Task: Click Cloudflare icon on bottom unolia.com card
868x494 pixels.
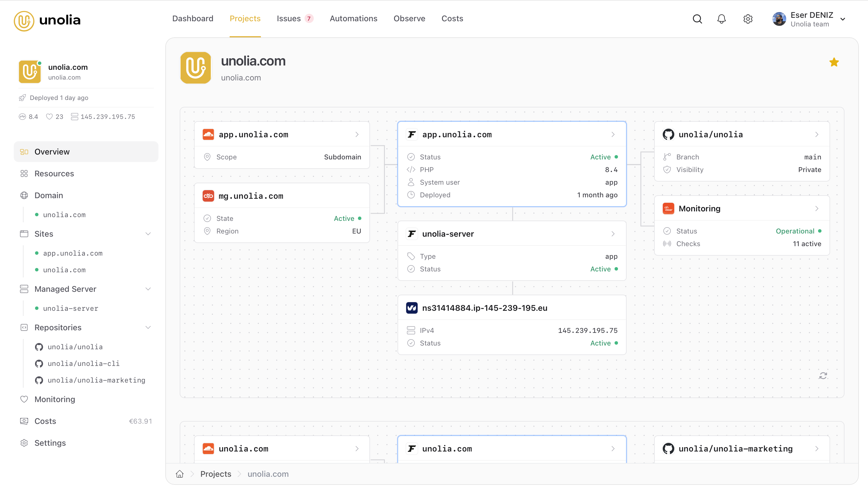Action: pyautogui.click(x=208, y=449)
